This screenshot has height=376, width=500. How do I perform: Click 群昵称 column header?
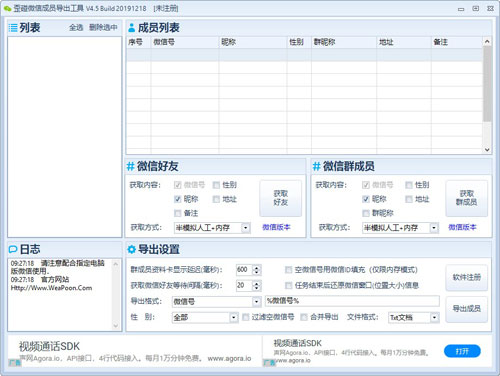pos(344,42)
